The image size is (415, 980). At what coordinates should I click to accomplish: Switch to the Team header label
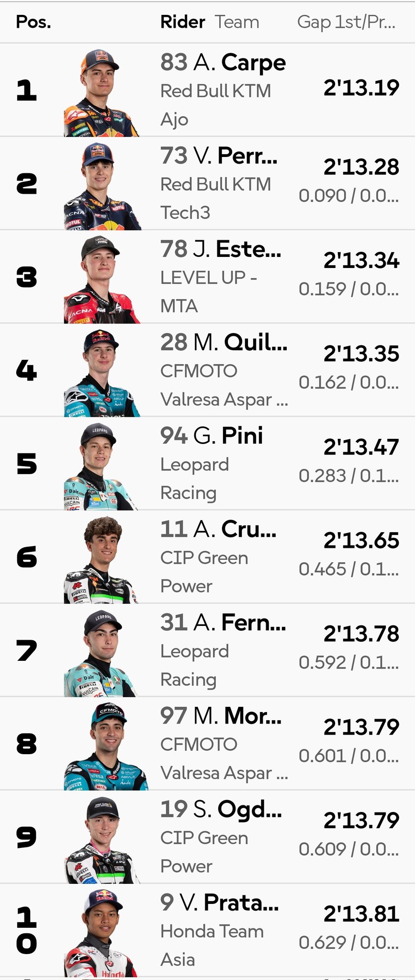pos(236,22)
